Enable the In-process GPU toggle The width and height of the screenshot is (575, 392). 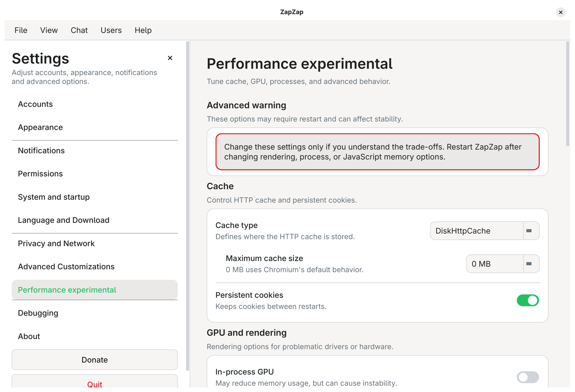click(528, 377)
